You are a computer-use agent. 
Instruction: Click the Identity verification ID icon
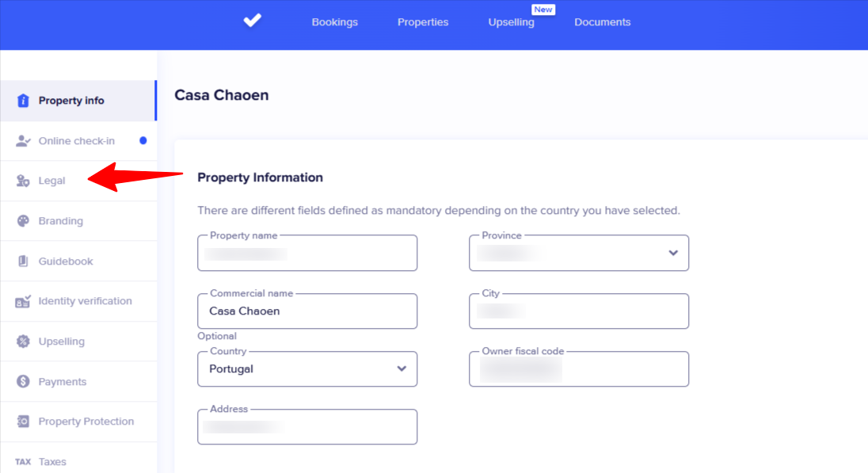pyautogui.click(x=23, y=301)
